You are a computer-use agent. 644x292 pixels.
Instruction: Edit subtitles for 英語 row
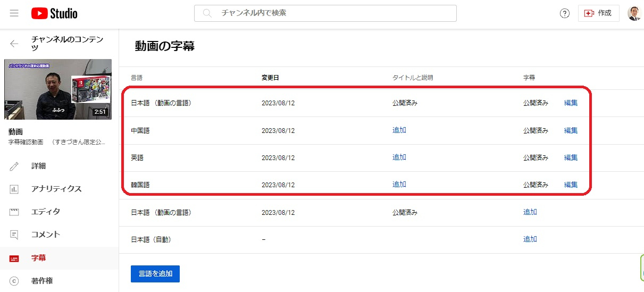pyautogui.click(x=571, y=157)
